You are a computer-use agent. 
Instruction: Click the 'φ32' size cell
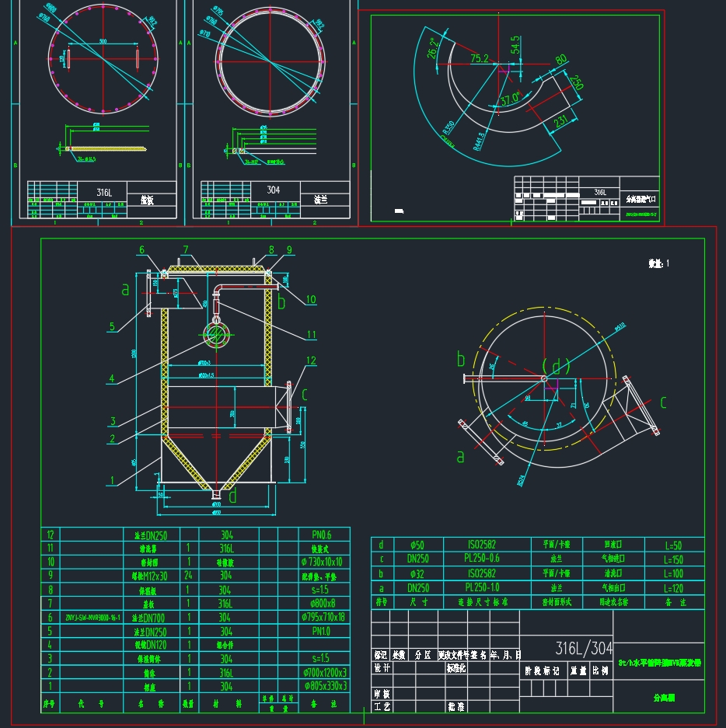pyautogui.click(x=417, y=574)
